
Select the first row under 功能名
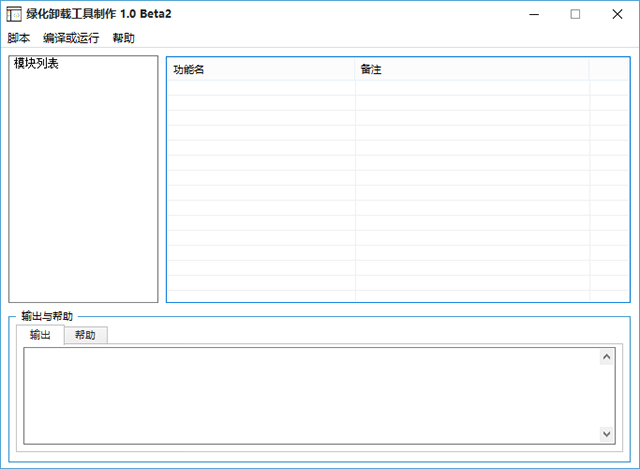[x=261, y=88]
